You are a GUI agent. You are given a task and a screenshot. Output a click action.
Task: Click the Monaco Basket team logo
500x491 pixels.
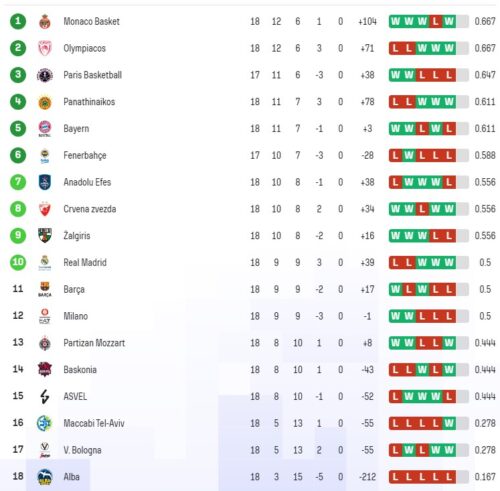45,22
